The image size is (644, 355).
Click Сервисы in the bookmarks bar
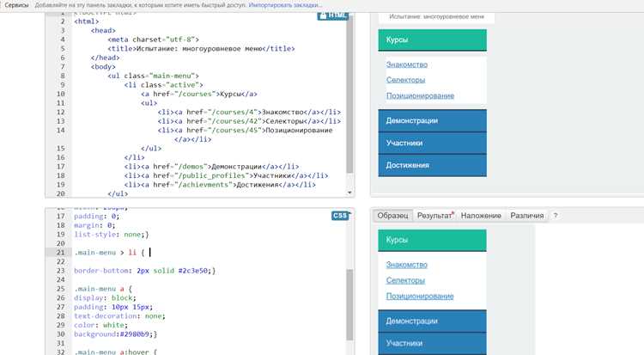pyautogui.click(x=16, y=5)
